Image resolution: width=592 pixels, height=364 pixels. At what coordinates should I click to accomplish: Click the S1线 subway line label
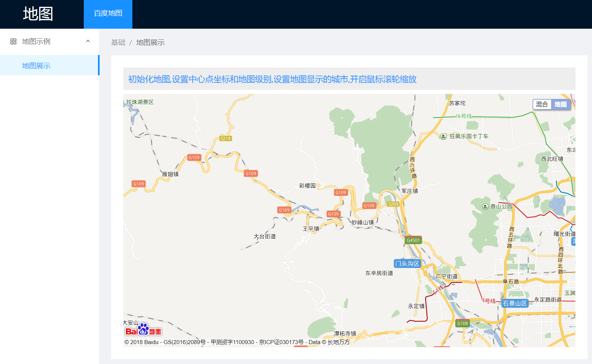click(438, 289)
